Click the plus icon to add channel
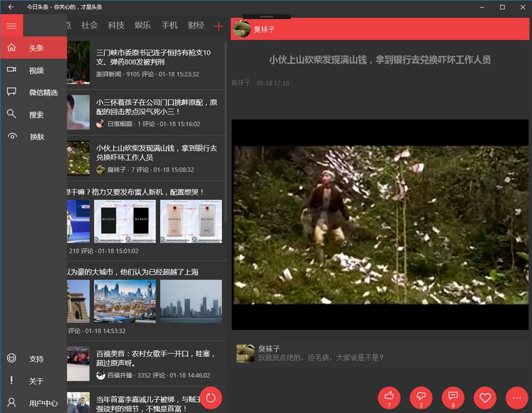The width and height of the screenshot is (532, 413). click(219, 26)
